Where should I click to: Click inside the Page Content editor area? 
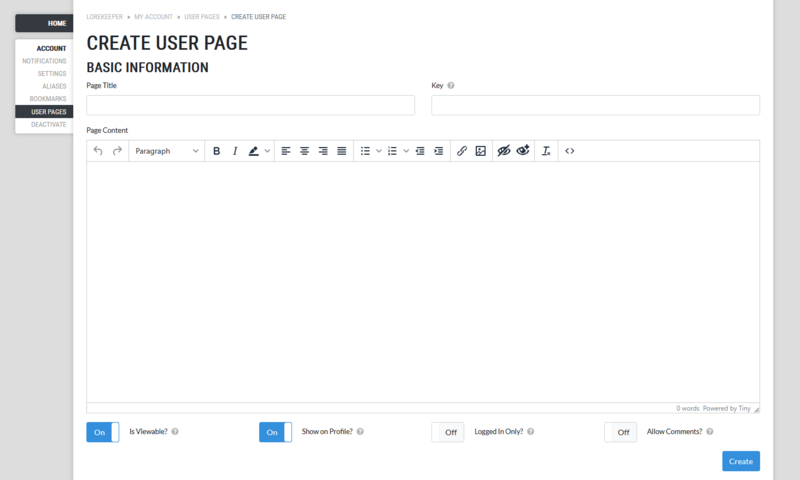pyautogui.click(x=423, y=282)
